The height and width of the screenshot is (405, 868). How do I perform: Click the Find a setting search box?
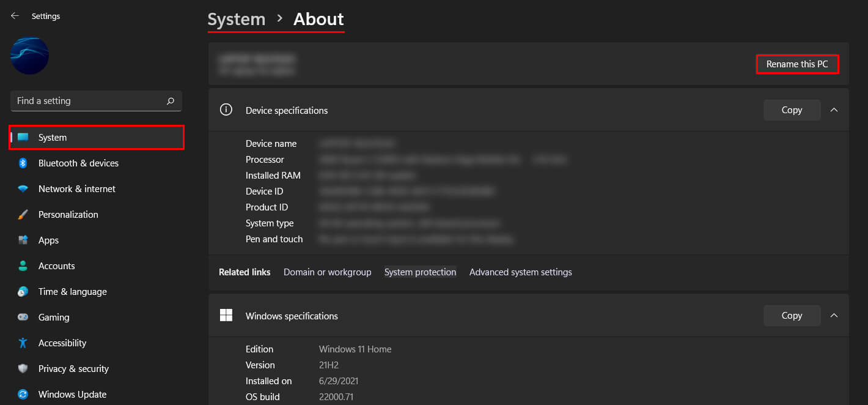click(x=96, y=101)
